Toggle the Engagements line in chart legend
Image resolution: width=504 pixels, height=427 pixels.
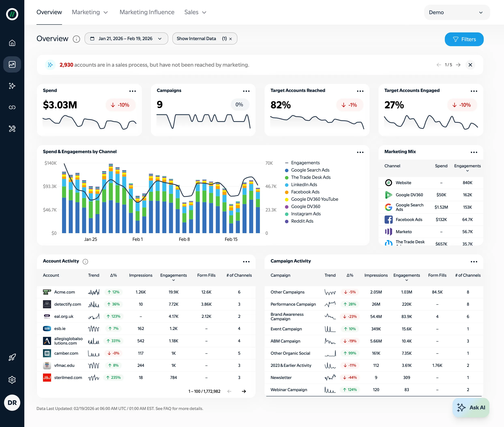pyautogui.click(x=305, y=163)
